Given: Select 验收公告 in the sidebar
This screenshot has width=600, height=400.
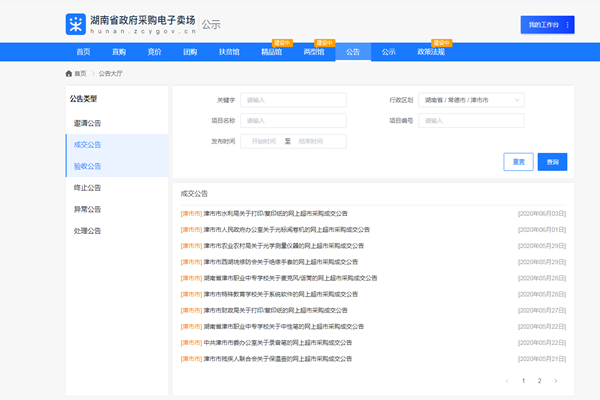Looking at the screenshot, I should (117, 166).
